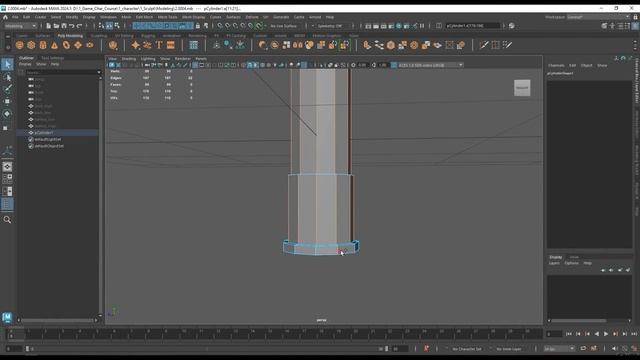640x360 pixels.
Task: Create a polygon sphere from the shelf
Action: [x=20, y=45]
